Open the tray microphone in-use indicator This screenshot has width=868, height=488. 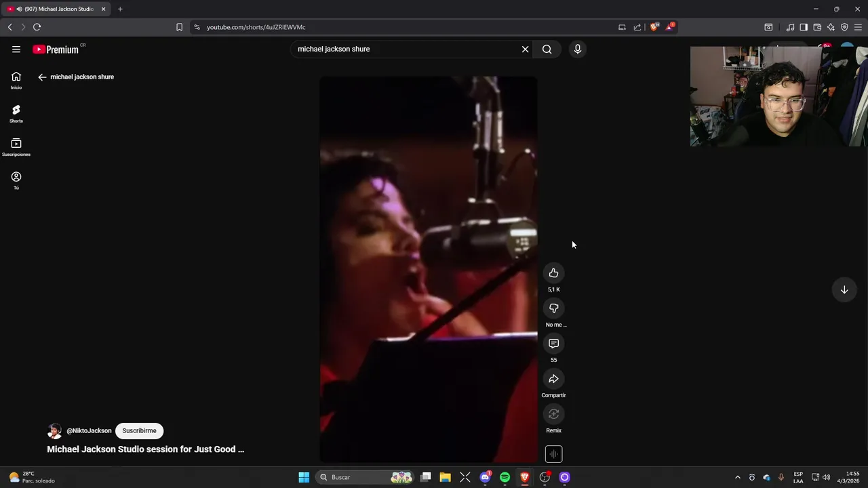pyautogui.click(x=781, y=477)
